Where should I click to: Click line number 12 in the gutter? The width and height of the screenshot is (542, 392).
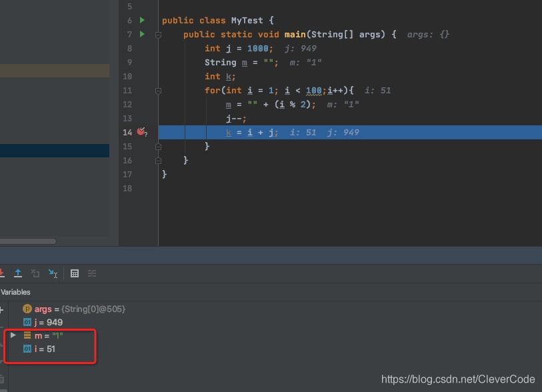pos(127,105)
